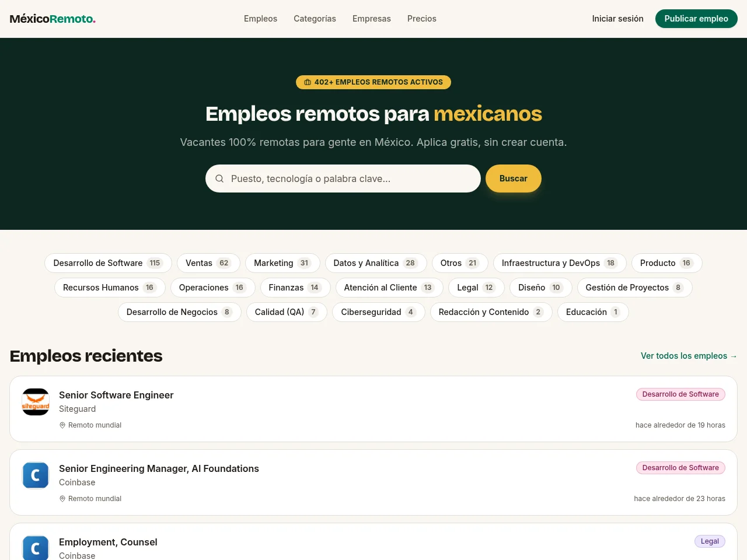This screenshot has width=747, height=560.
Task: Filter by Recursos Humanos chip
Action: point(110,288)
